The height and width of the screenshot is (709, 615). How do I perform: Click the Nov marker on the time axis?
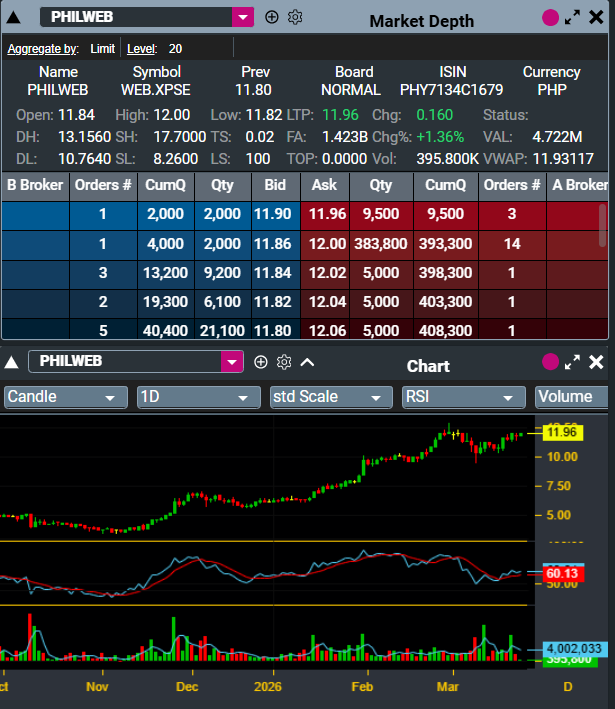click(97, 687)
